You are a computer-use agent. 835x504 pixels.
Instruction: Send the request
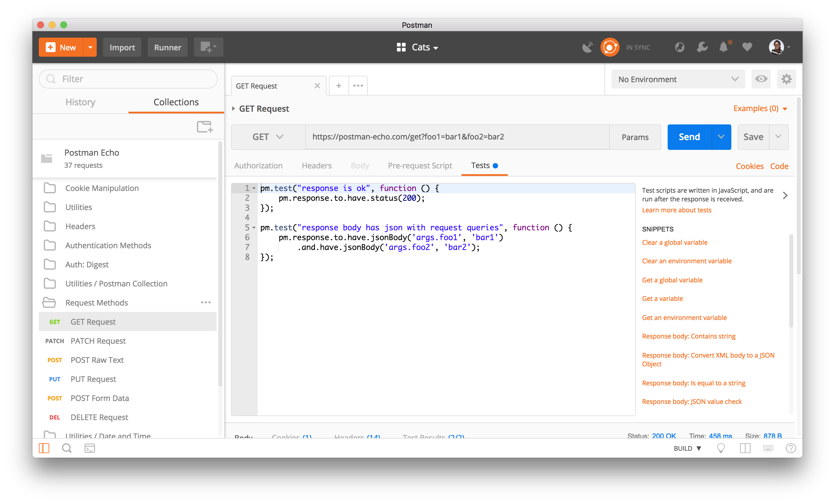pos(689,137)
